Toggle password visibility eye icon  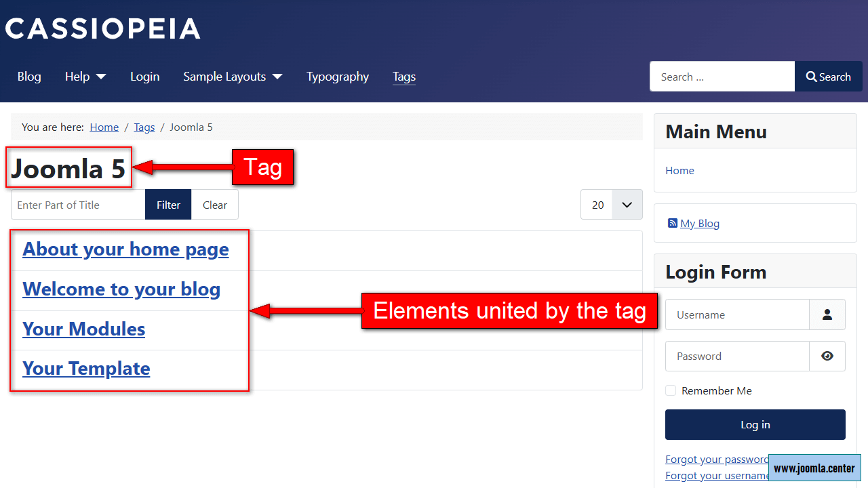pos(827,356)
